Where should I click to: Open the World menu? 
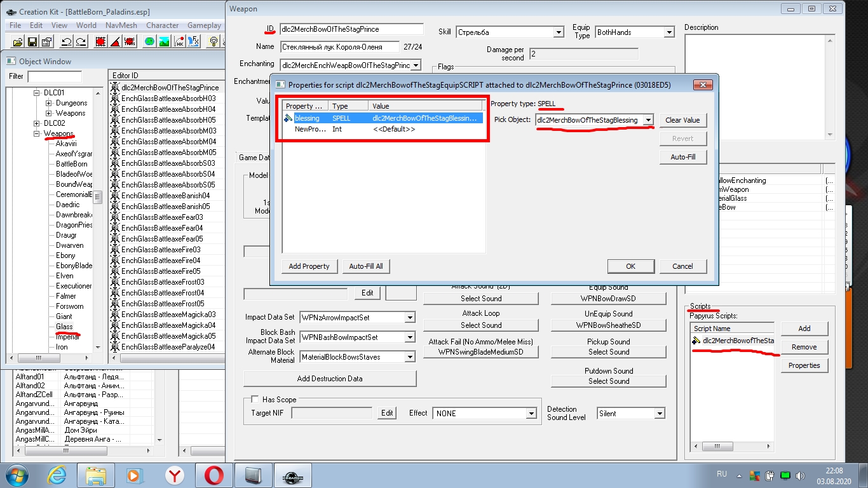coord(86,25)
